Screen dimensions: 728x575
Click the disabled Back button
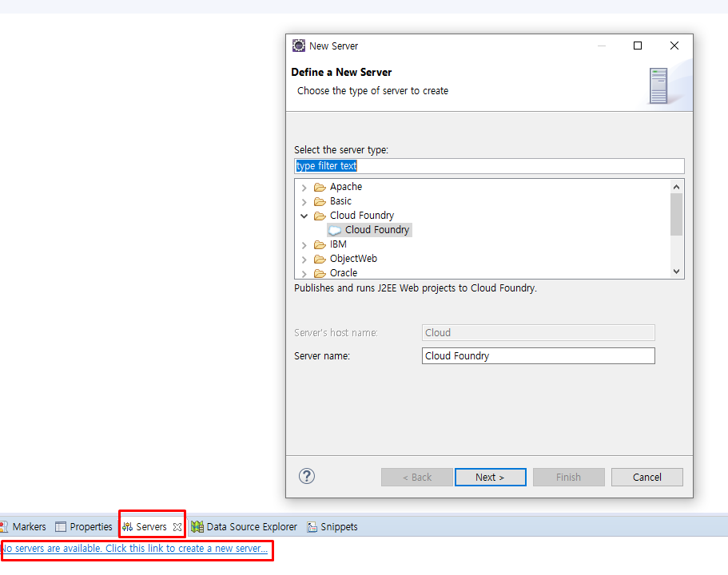tap(417, 477)
